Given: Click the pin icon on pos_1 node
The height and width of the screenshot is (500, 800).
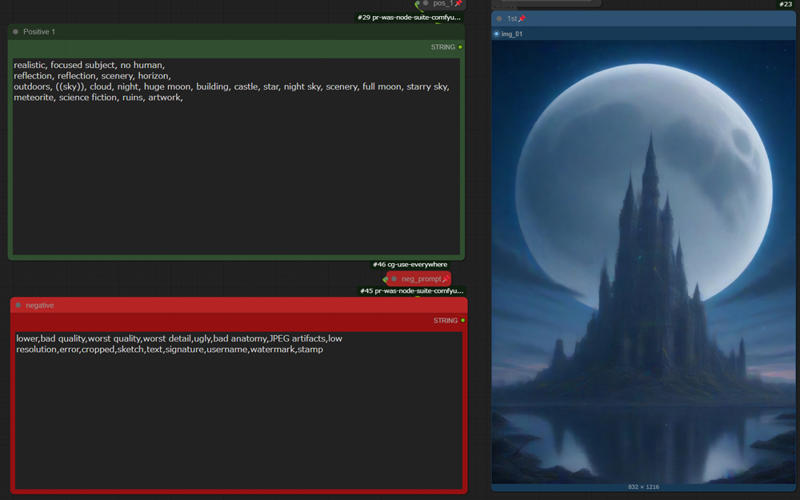Looking at the screenshot, I should pos(458,4).
